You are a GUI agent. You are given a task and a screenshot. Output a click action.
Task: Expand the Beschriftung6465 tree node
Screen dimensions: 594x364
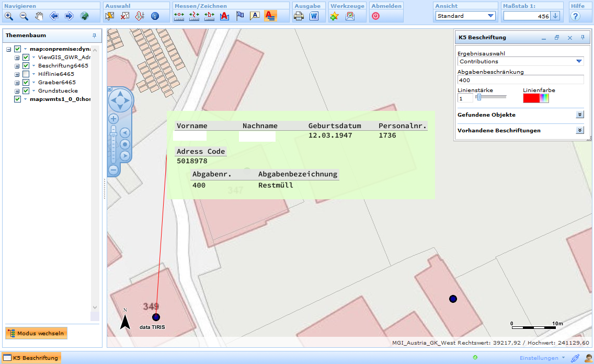pos(17,66)
